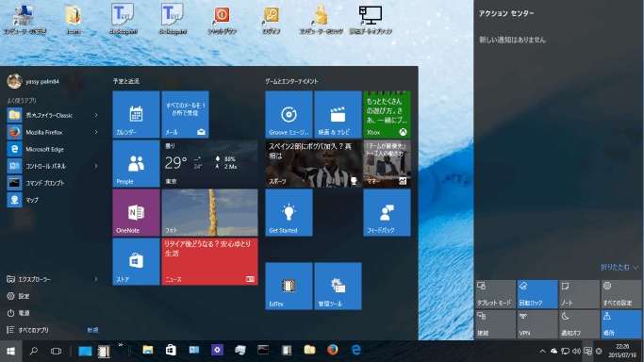Expand the Mozilla Firefox jump list arrow
This screenshot has height=362, width=644.
[96, 132]
